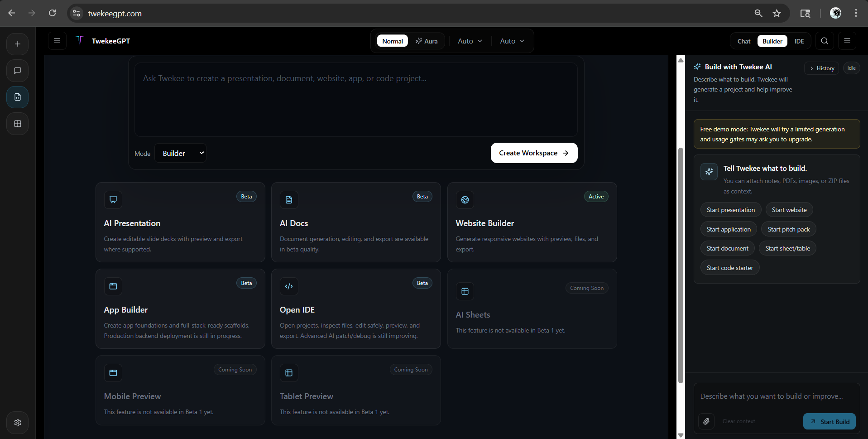Viewport: 868px width, 439px height.
Task: Open settings gear in left sidebar
Action: (18, 423)
